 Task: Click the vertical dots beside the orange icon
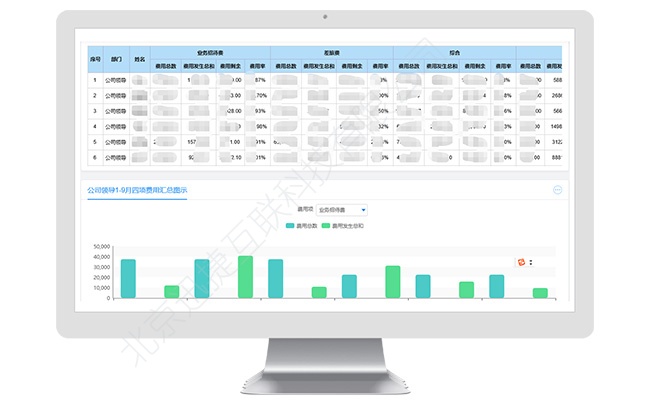pos(531,262)
